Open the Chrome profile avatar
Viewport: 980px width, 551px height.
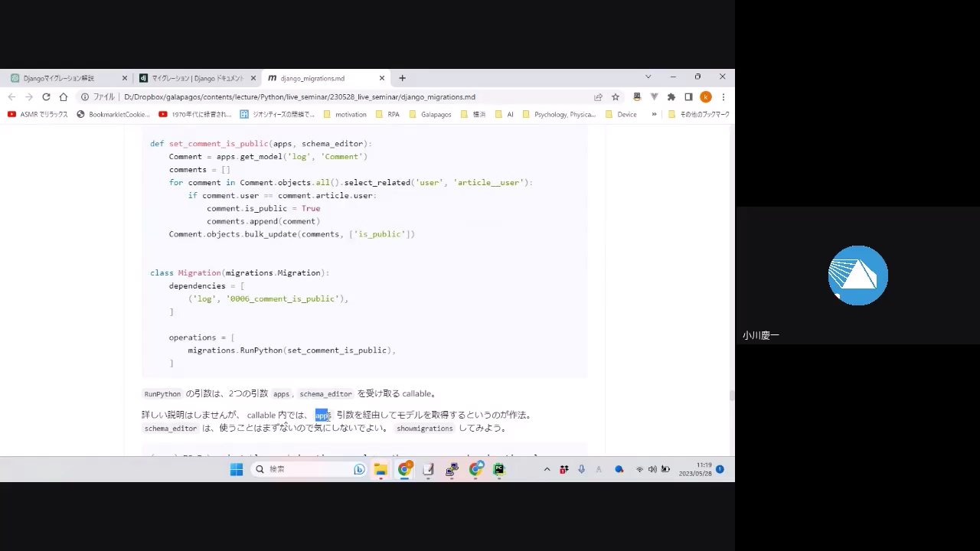pos(706,97)
